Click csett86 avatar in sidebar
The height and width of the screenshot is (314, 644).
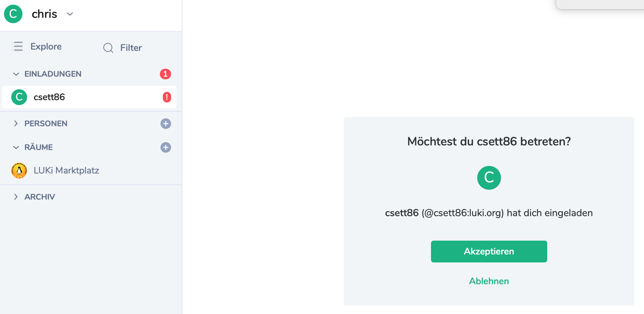point(19,97)
